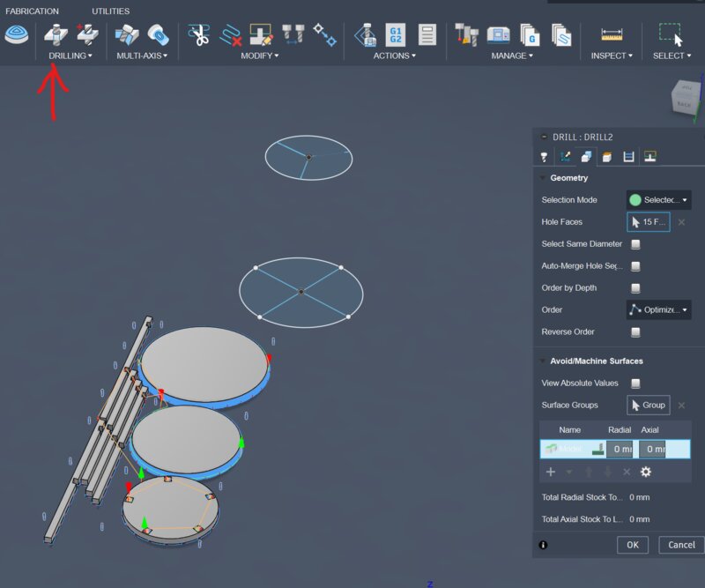705x588 pixels.
Task: Open the Selection Mode dropdown
Action: (658, 200)
